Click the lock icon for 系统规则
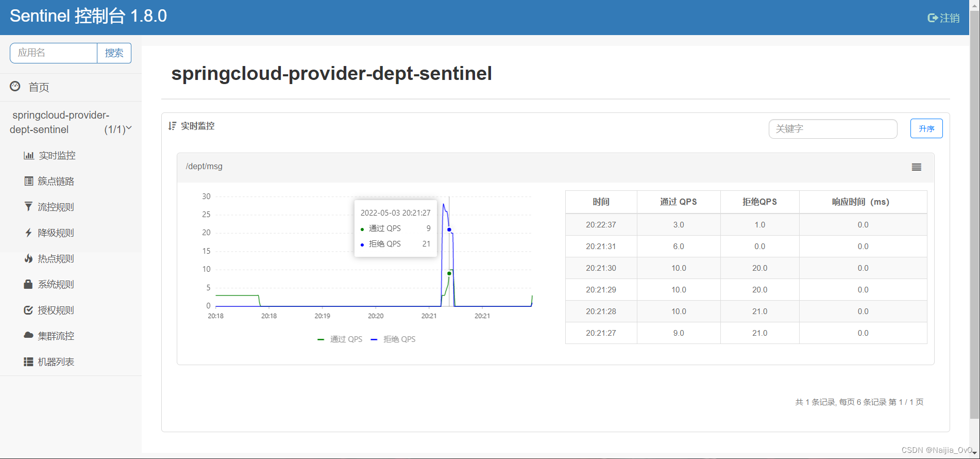The width and height of the screenshot is (980, 459). (x=28, y=284)
